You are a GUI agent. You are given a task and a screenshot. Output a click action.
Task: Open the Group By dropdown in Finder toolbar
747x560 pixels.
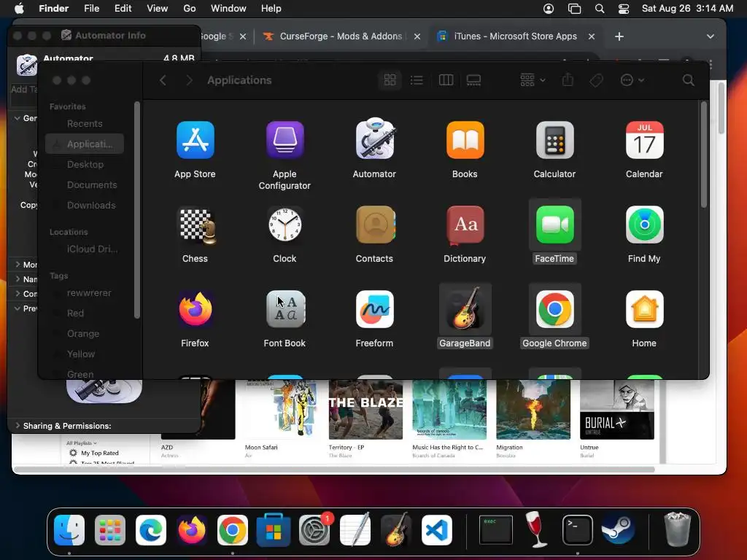(x=532, y=80)
